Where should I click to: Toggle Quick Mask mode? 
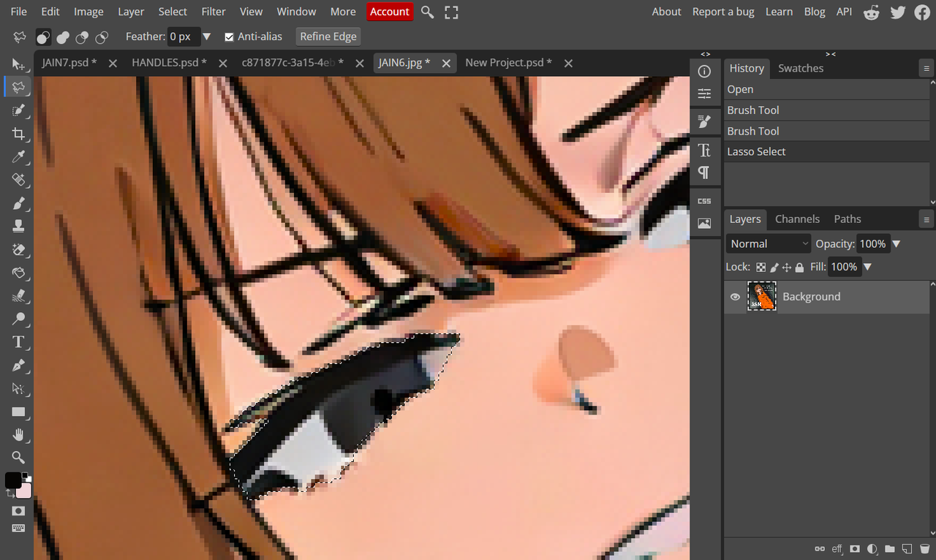click(x=18, y=511)
